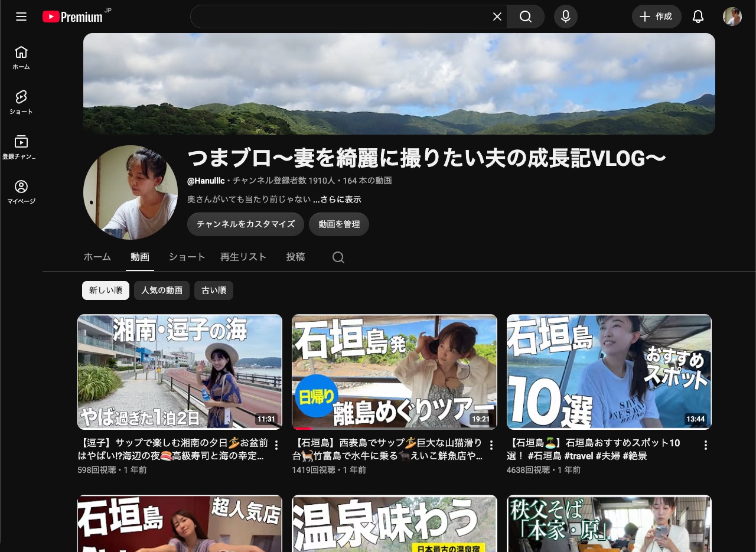Click the magnifier search button

526,17
